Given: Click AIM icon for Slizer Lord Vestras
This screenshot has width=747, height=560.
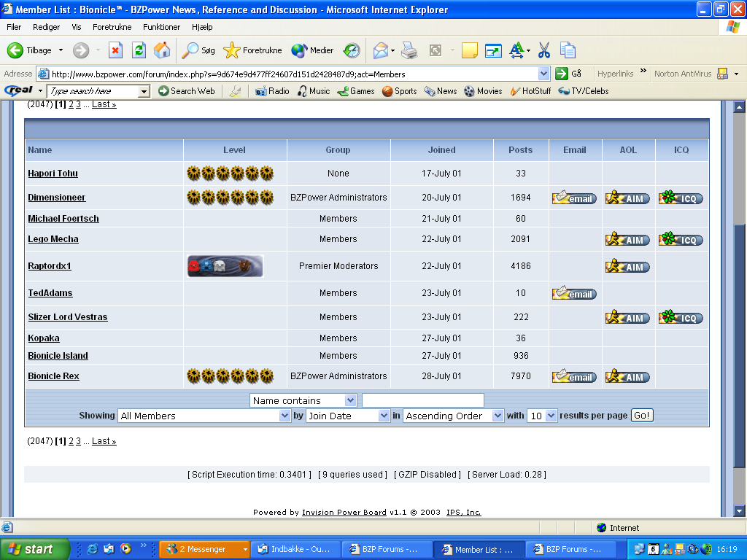Looking at the screenshot, I should 627,317.
